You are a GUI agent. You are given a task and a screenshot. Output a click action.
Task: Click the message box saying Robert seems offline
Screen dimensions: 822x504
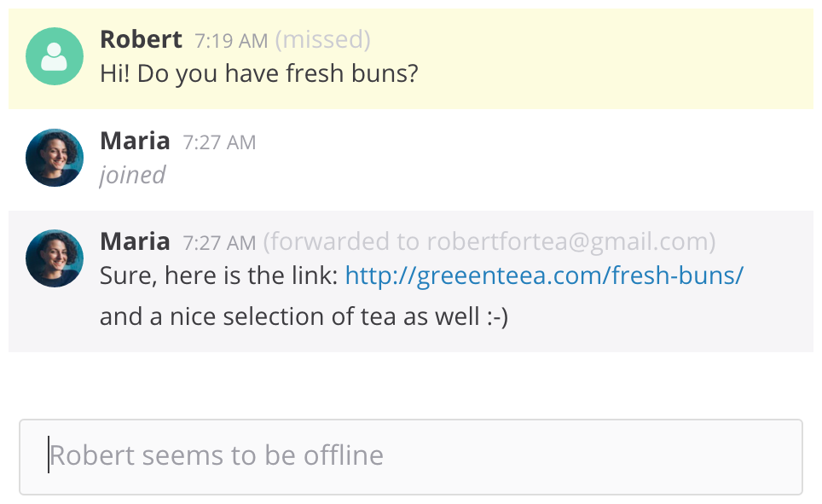pos(410,456)
